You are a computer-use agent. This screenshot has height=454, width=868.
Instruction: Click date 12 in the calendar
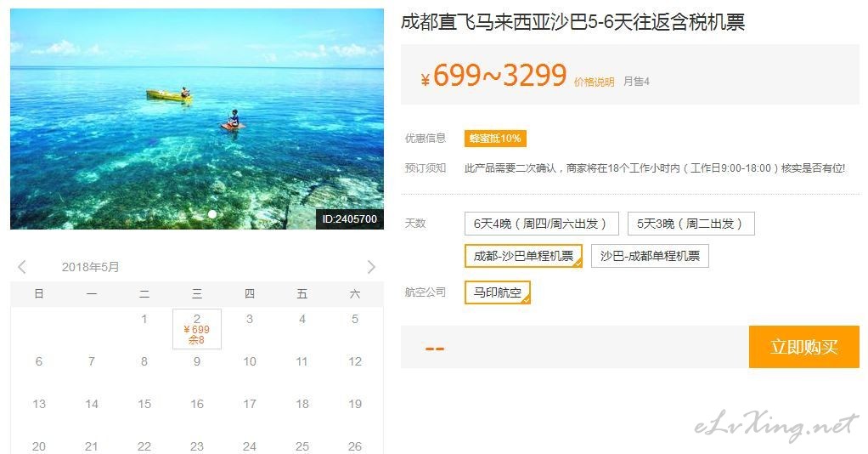(x=355, y=361)
